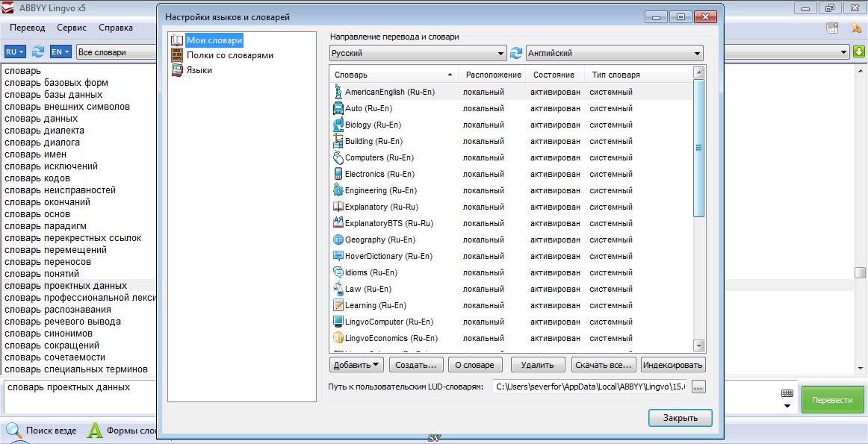
Task: Open the Добавить dropdown button
Action: (x=356, y=365)
